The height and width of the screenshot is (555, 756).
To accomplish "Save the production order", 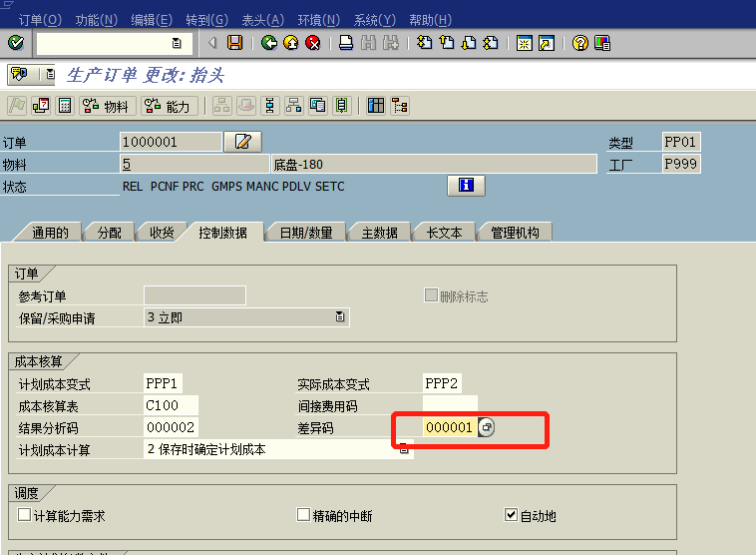I will [x=234, y=43].
